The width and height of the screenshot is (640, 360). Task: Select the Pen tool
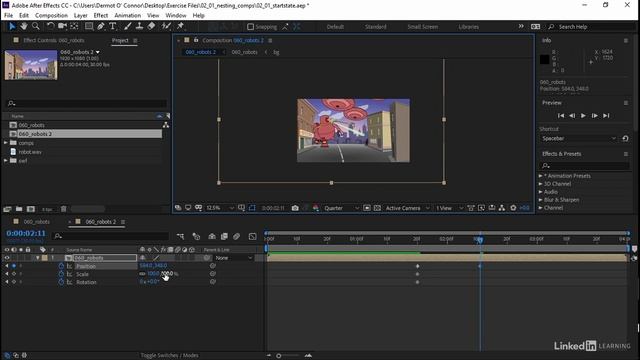[101, 26]
